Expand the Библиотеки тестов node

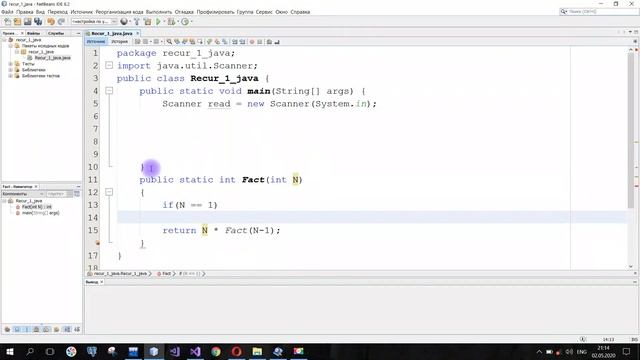tap(11, 76)
